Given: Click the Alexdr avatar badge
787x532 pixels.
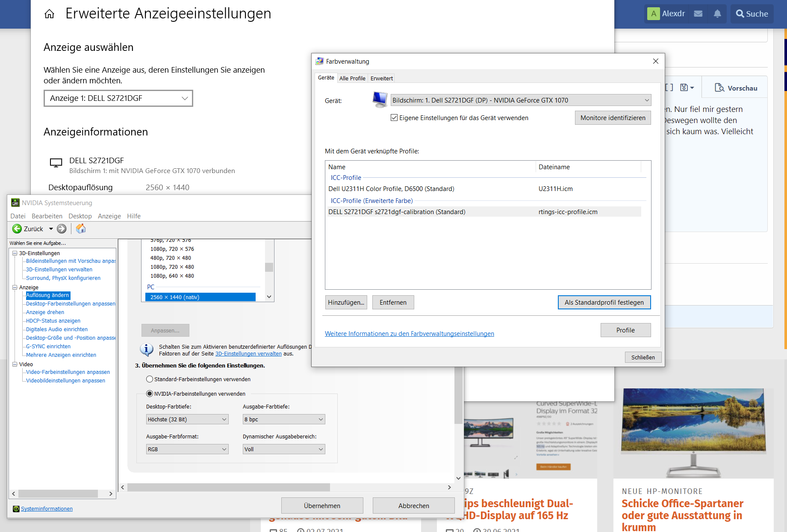Looking at the screenshot, I should point(653,14).
